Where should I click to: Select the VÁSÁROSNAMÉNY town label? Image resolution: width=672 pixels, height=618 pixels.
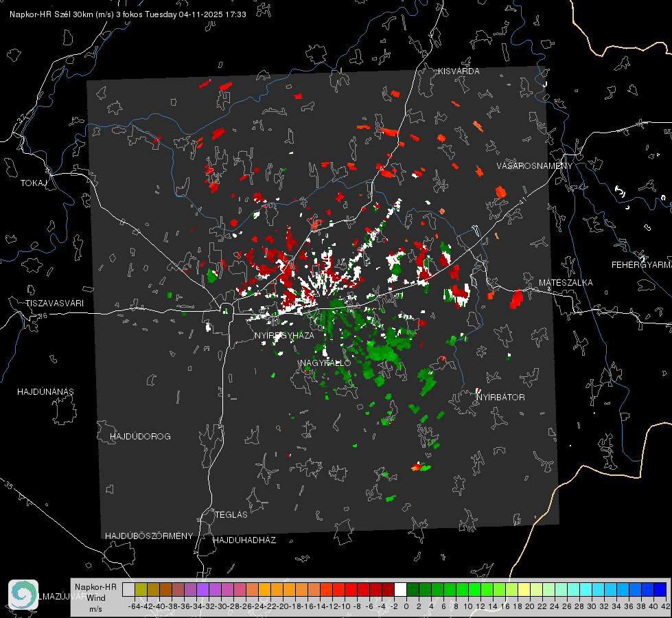point(535,166)
